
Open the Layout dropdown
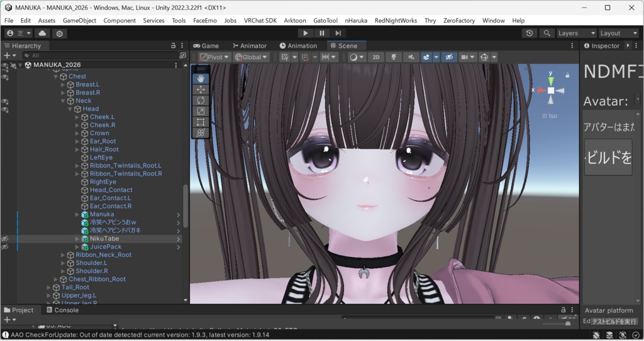point(618,33)
